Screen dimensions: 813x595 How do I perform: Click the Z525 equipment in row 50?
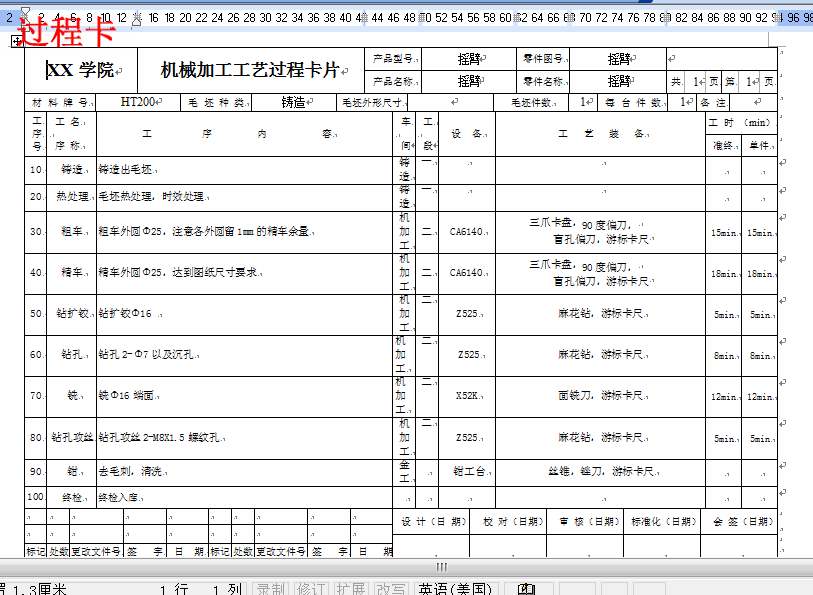pyautogui.click(x=467, y=314)
